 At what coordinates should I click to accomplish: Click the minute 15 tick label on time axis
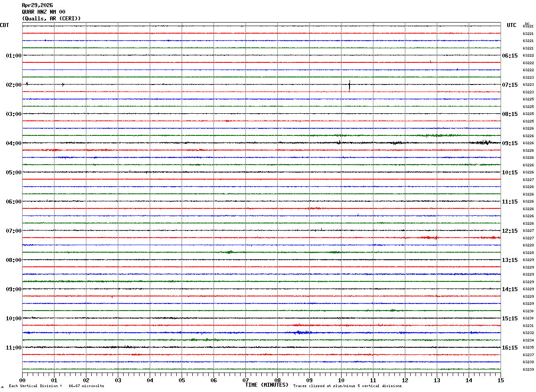[501, 380]
